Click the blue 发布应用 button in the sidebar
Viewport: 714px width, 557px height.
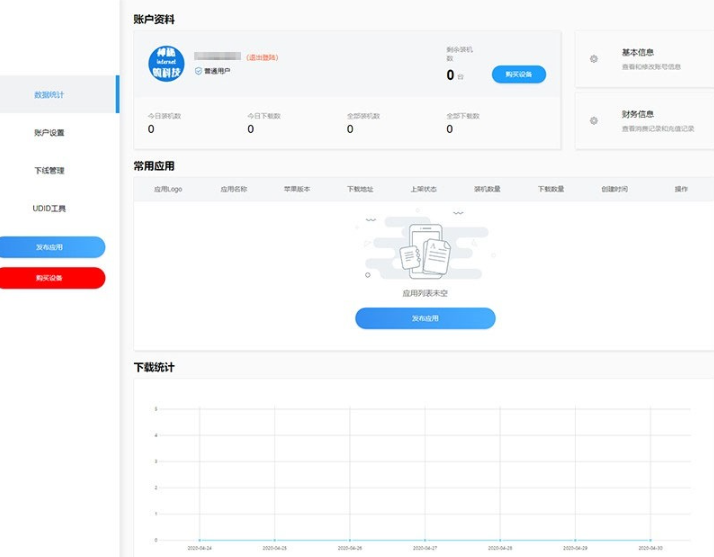52,247
